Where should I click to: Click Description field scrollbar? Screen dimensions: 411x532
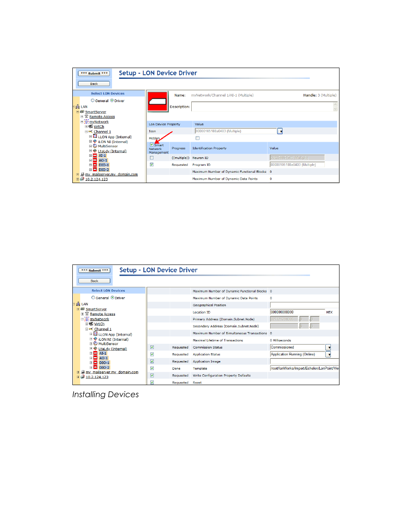pos(335,107)
